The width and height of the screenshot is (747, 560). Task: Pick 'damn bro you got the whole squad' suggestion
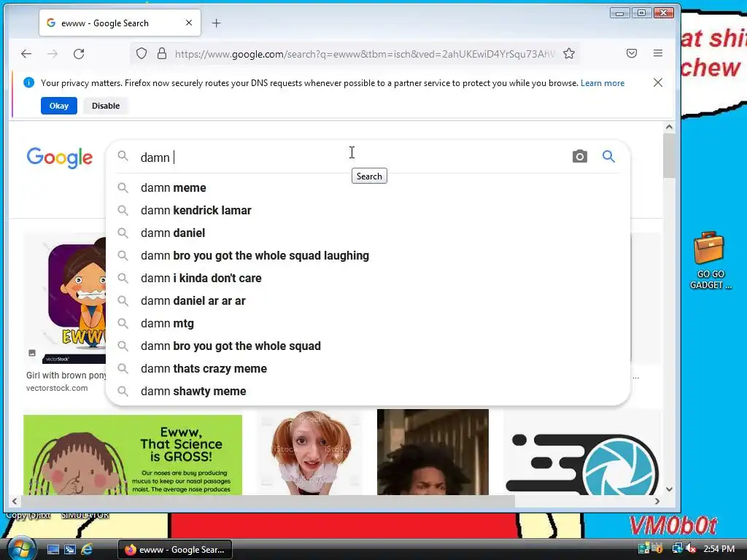368,346
